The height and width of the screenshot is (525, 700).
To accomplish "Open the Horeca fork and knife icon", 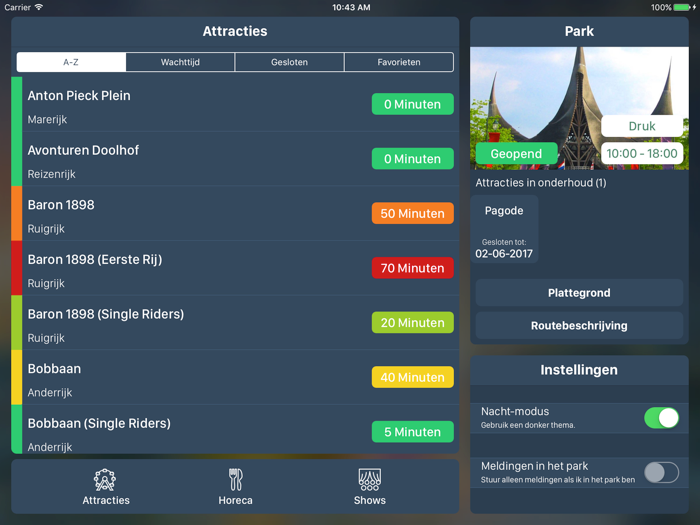I will 235,479.
